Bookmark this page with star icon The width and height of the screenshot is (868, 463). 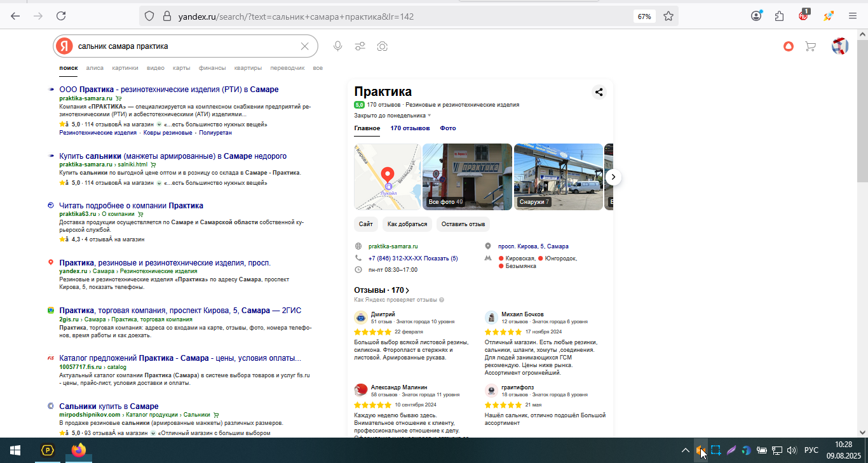point(668,17)
